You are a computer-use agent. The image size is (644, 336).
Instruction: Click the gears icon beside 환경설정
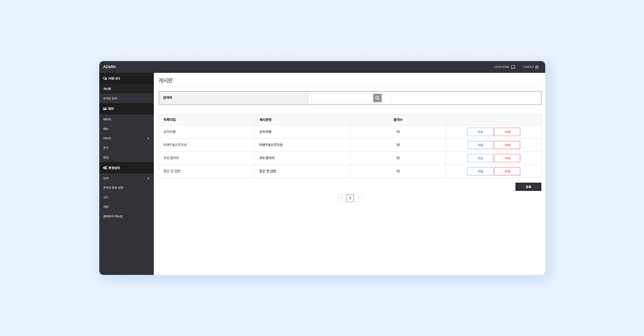pos(105,168)
